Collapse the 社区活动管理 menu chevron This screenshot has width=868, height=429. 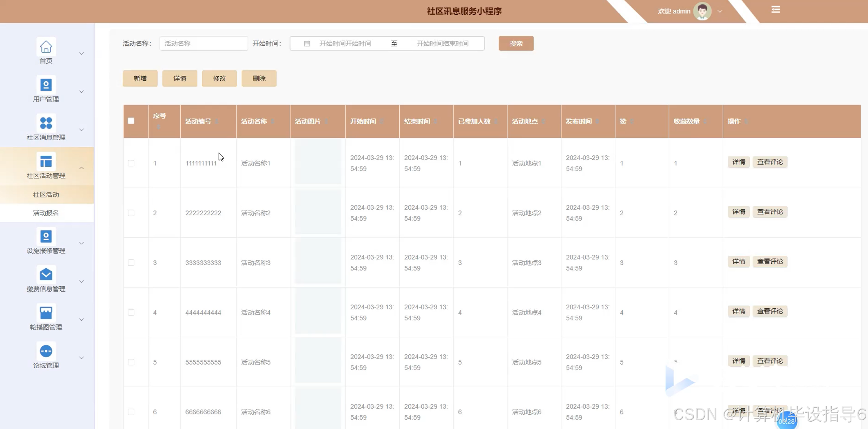(82, 168)
